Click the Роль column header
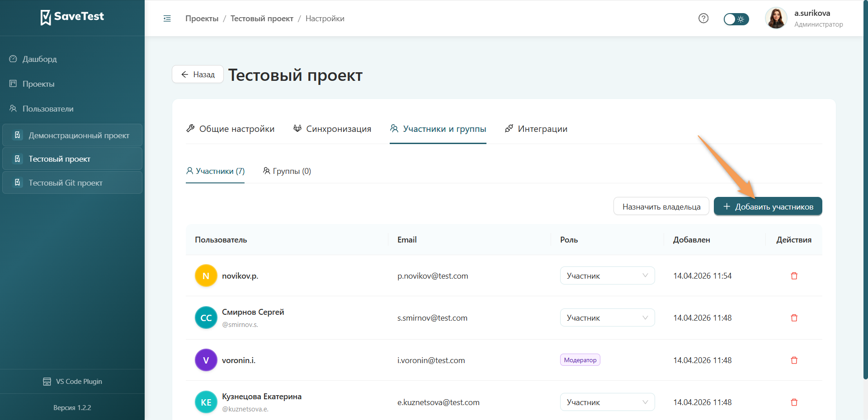This screenshot has height=420, width=868. pos(569,240)
